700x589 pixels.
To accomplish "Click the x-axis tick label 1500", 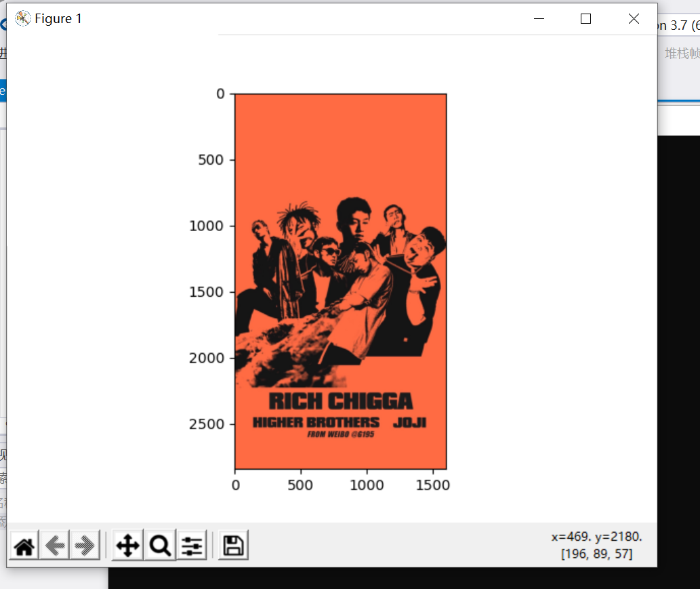I will pyautogui.click(x=432, y=485).
